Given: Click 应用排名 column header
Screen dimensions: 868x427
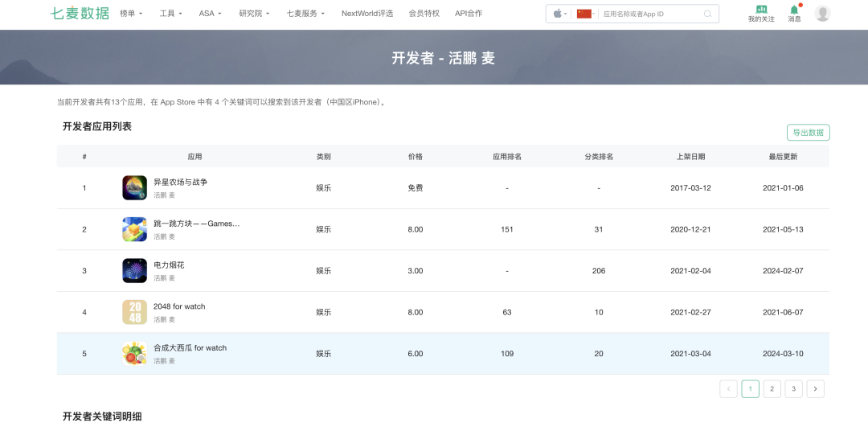Looking at the screenshot, I should pos(507,157).
